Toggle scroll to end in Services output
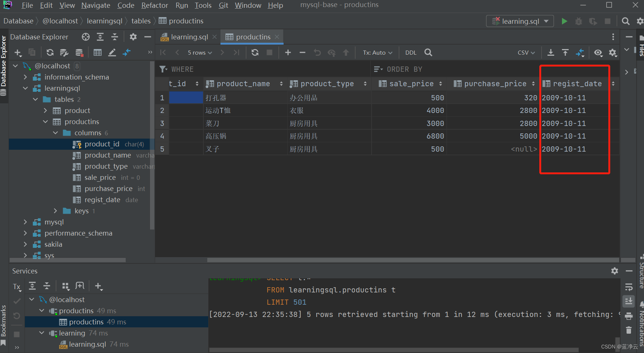Image resolution: width=644 pixels, height=353 pixels. [x=629, y=301]
